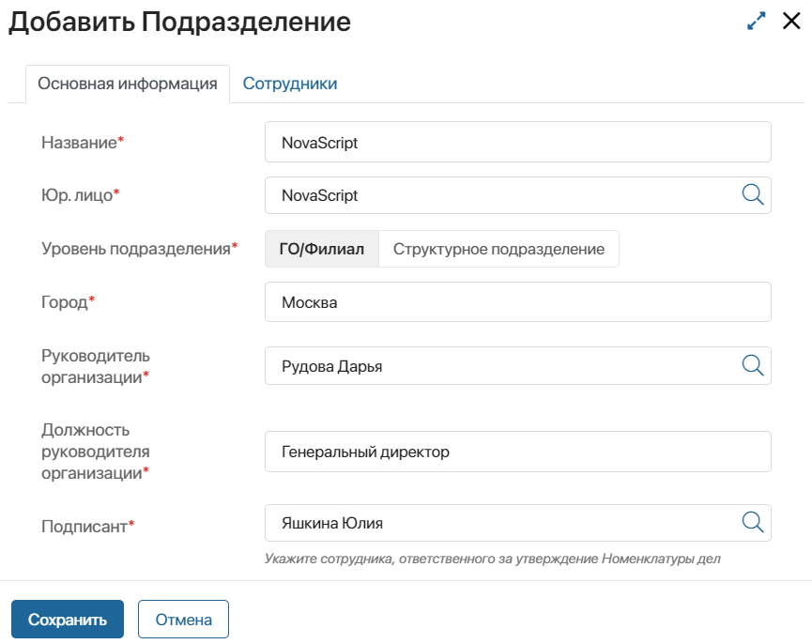Open search for Руководитель организации
This screenshot has width=812, height=644.
753,365
